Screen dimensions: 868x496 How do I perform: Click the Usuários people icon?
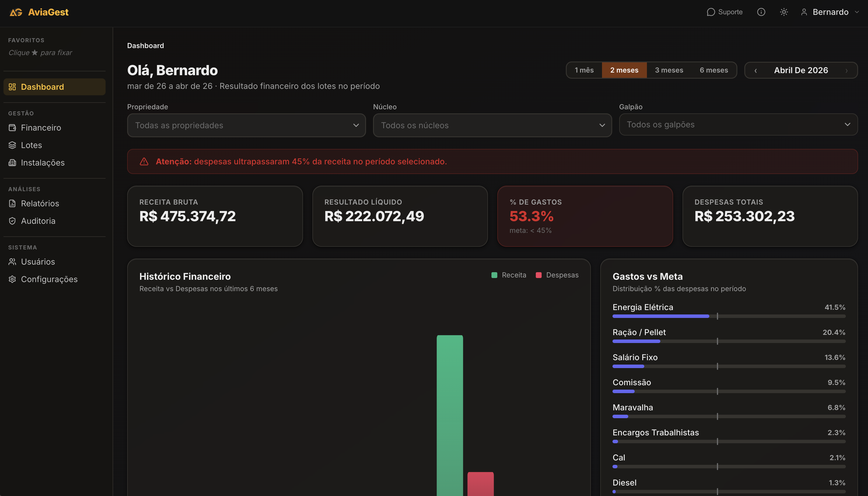click(x=12, y=262)
